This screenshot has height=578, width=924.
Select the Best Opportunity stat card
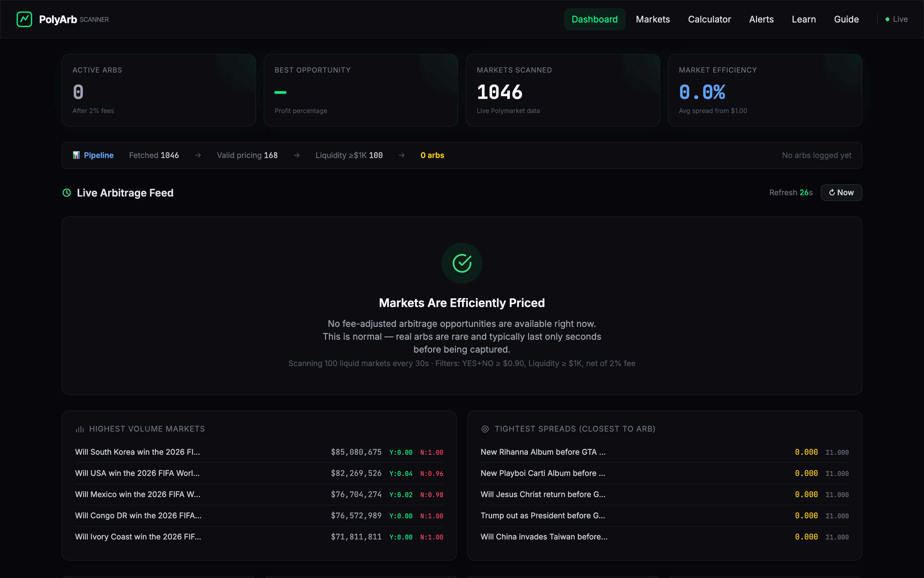point(360,90)
